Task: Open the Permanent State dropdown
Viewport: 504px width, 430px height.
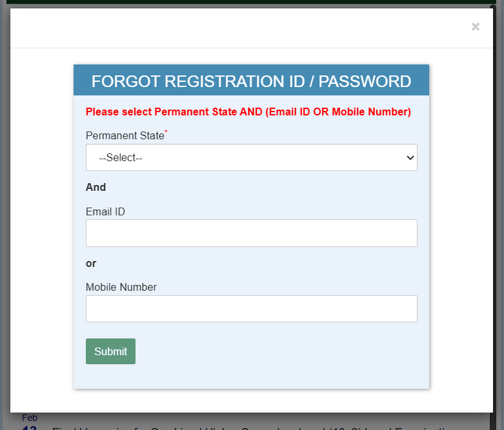Action: [251, 157]
